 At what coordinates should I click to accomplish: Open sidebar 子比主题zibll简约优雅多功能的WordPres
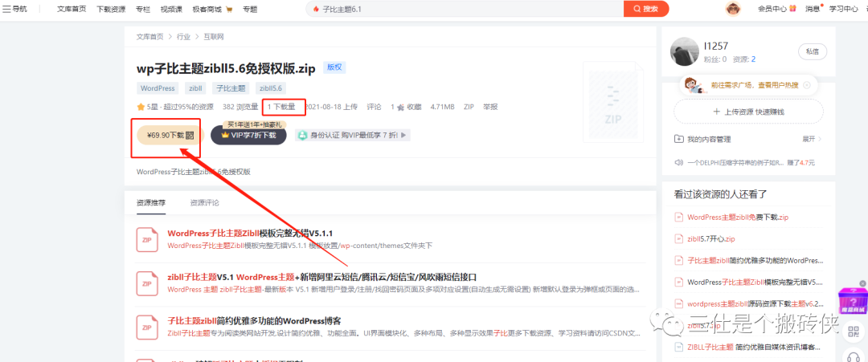coord(755,260)
